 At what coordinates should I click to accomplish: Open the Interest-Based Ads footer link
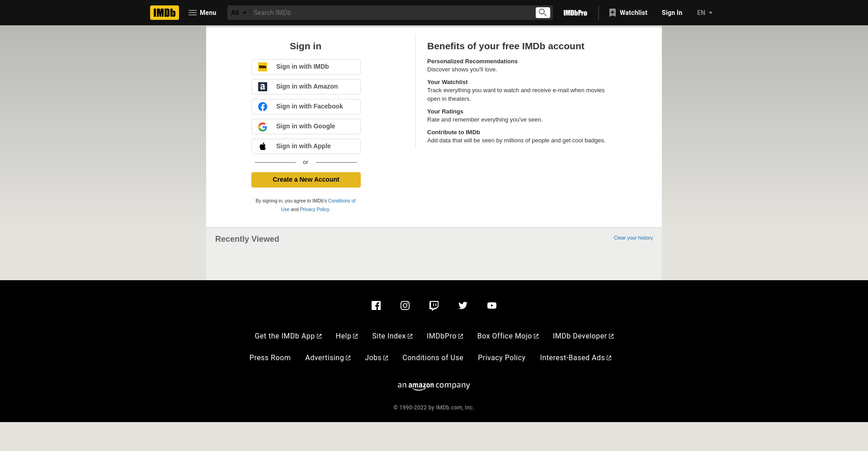(576, 358)
